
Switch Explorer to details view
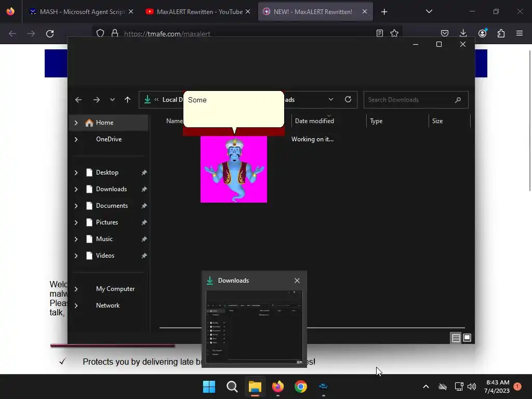coord(456,338)
